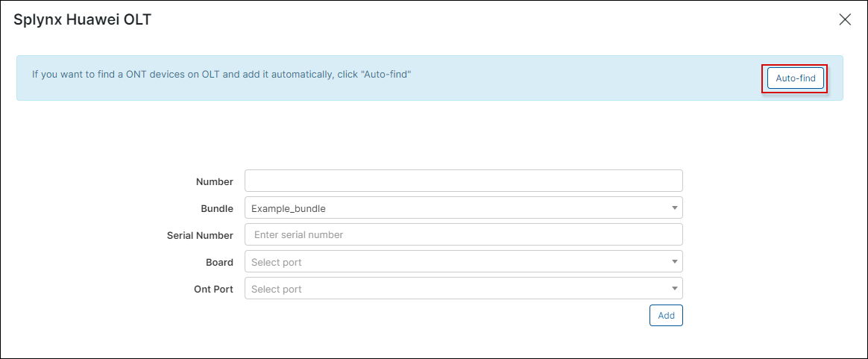Click the 'Bundle' field label
Screen dimensions: 868x359
tap(217, 209)
